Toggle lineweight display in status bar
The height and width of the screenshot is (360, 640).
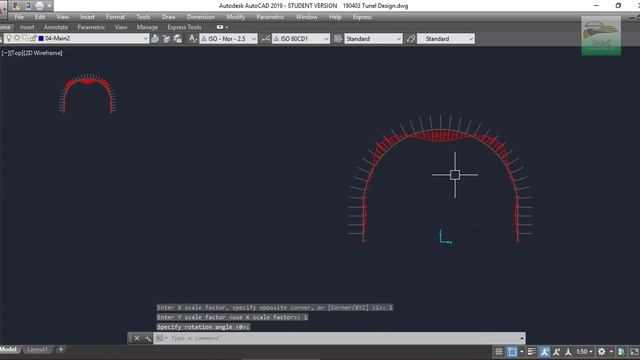pyautogui.click(x=531, y=351)
